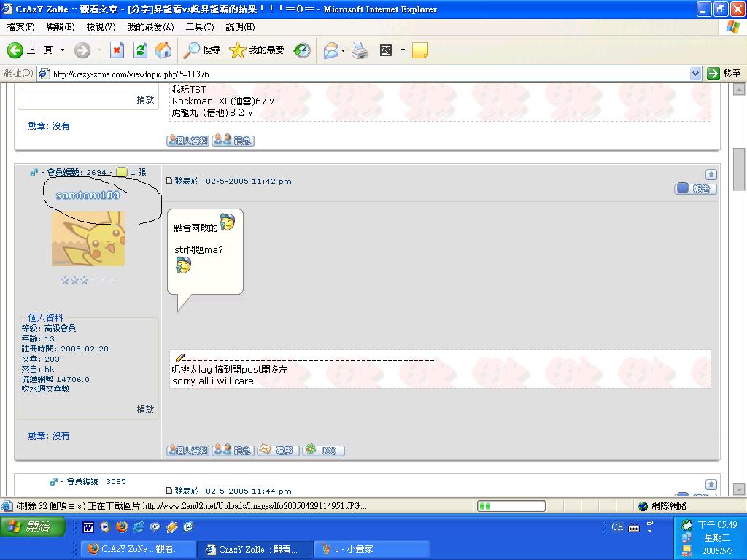747x560 pixels.
Task: Expand the Forward button history dropdown
Action: 99,50
